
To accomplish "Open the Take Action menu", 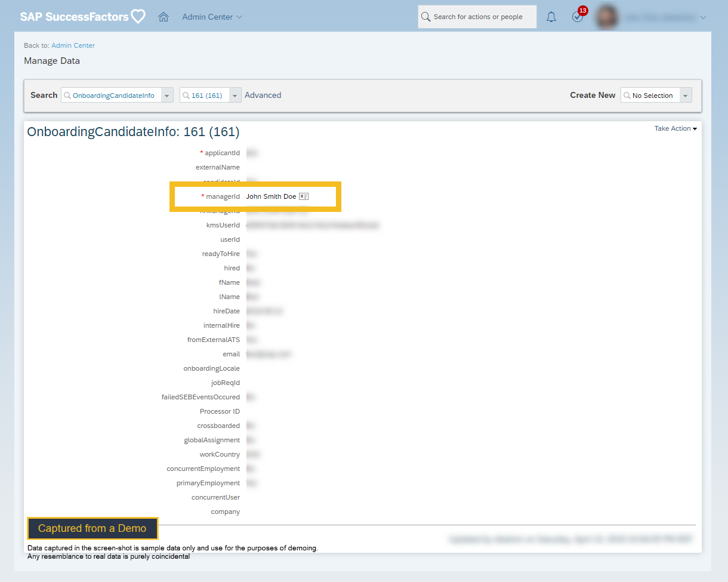I will (675, 128).
